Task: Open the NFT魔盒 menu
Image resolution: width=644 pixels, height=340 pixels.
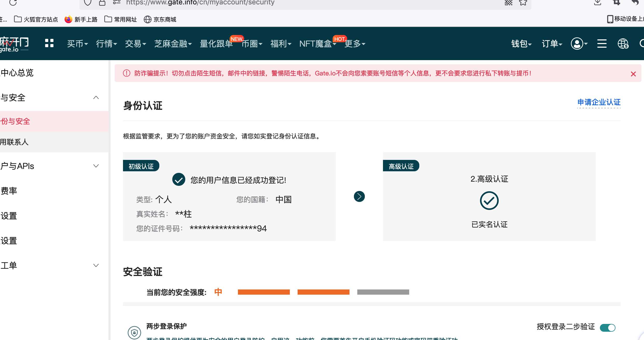Action: click(x=318, y=44)
